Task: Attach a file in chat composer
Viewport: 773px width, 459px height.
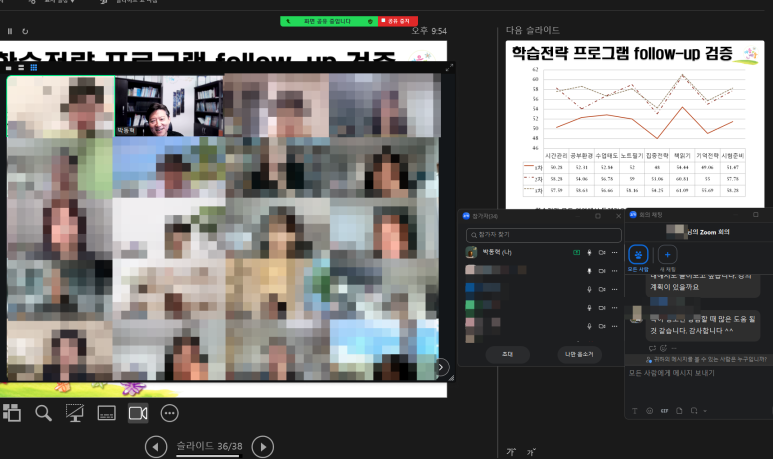Action: (679, 411)
